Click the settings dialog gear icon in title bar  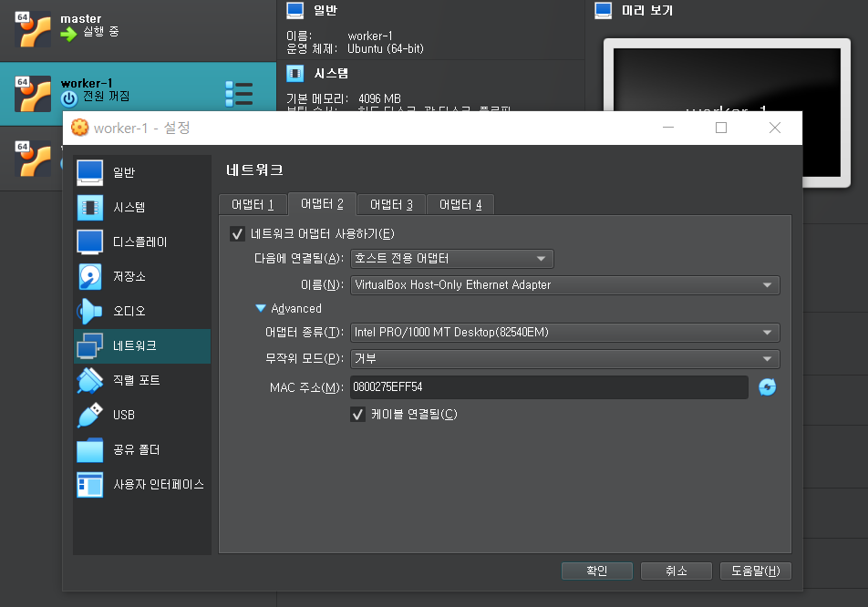(79, 128)
